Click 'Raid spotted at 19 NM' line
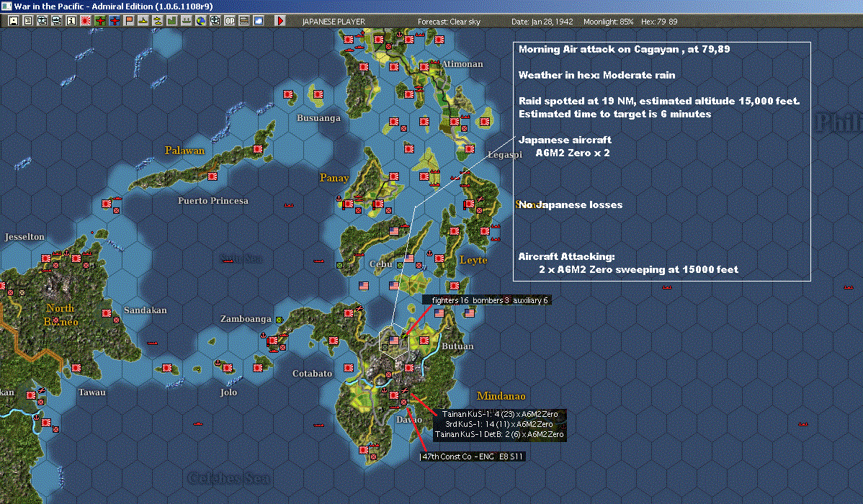 659,101
